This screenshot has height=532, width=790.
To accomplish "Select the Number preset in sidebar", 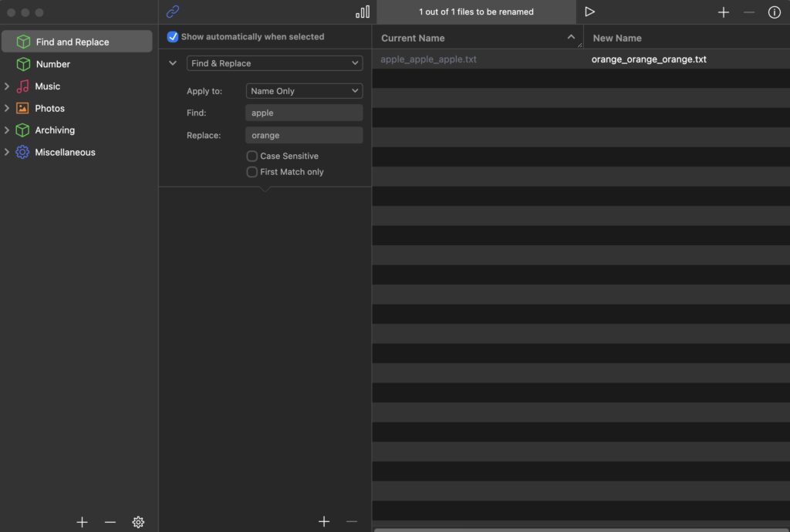I will [53, 64].
